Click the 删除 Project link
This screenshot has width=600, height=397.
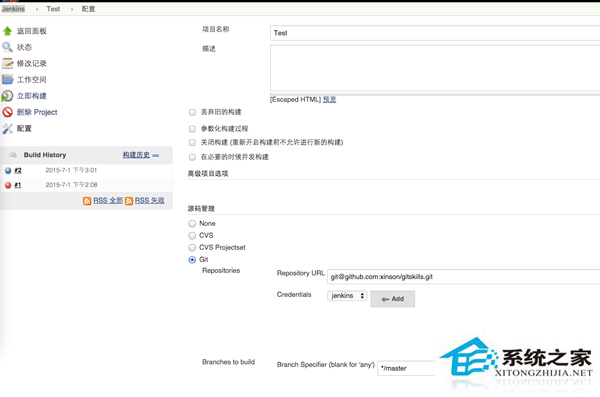coord(37,112)
